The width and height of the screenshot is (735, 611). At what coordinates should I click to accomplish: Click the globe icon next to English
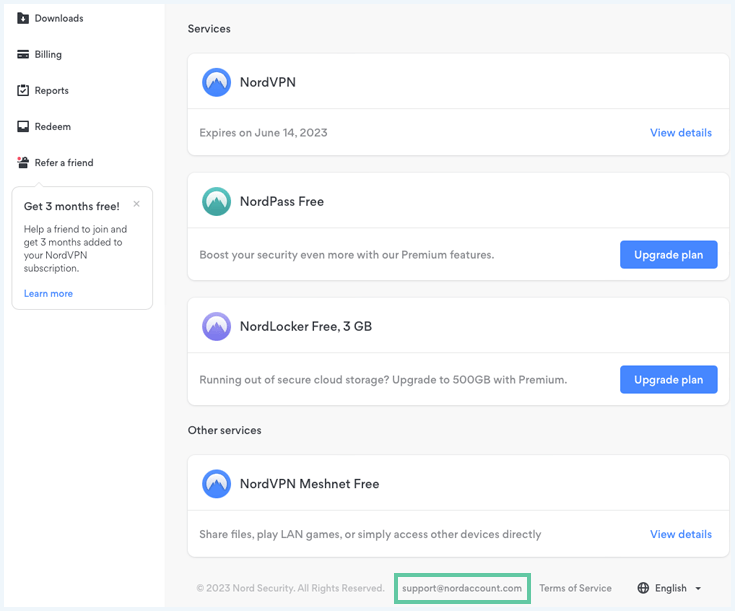(644, 588)
